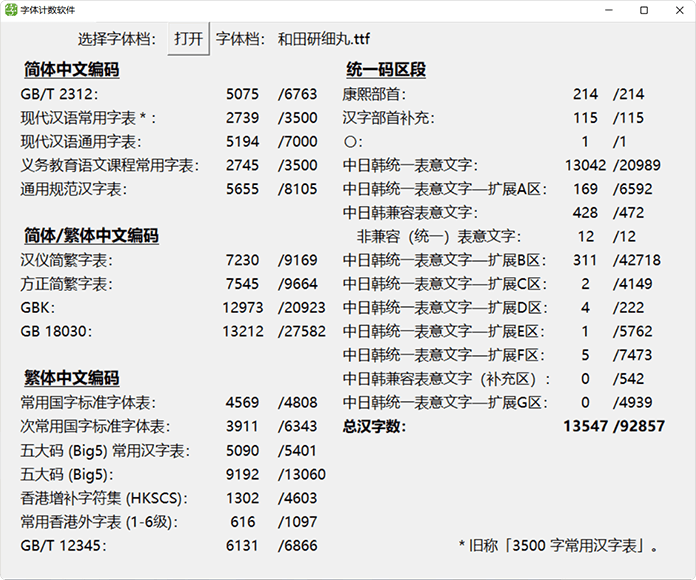Click the 方正简繁字表 label

click(x=67, y=284)
